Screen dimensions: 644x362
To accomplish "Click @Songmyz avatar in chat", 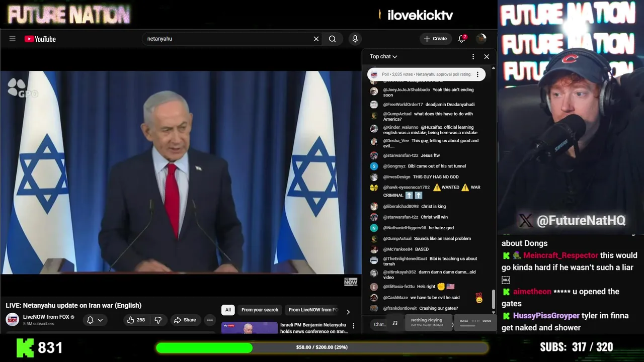I will 374,166.
